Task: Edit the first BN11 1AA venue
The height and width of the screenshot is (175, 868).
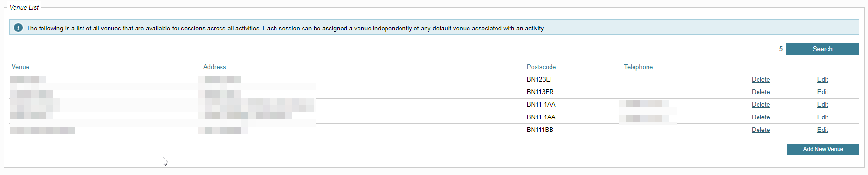Action: click(822, 105)
